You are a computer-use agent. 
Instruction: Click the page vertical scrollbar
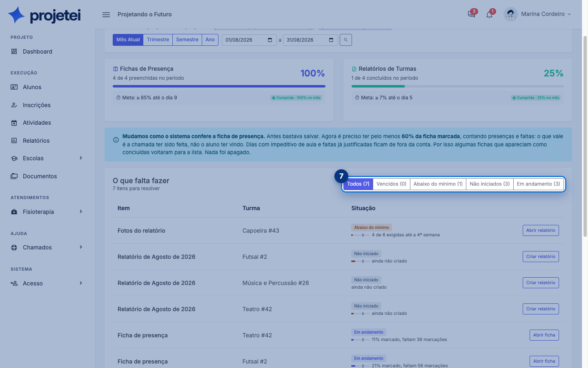pyautogui.click(x=585, y=136)
